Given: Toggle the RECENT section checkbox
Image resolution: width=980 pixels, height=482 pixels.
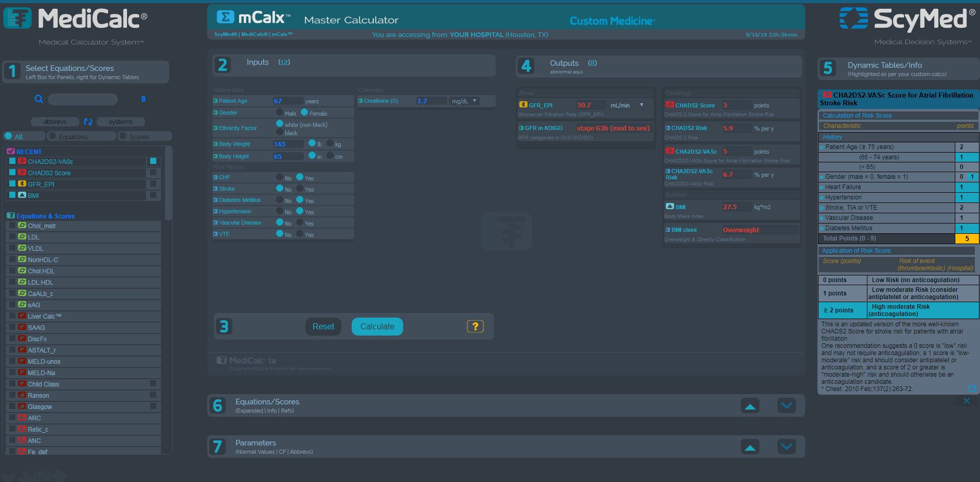Looking at the screenshot, I should pyautogui.click(x=11, y=152).
